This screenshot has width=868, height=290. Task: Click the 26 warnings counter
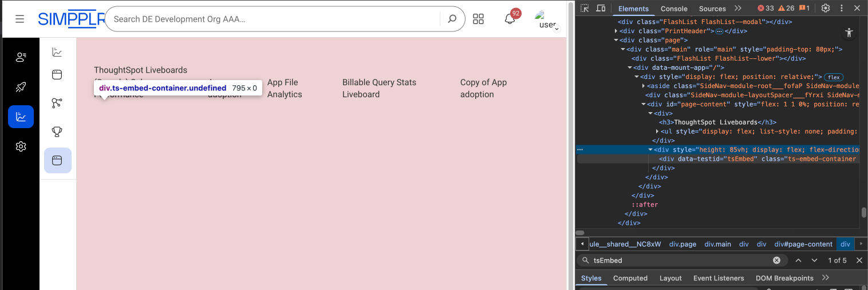coord(786,8)
